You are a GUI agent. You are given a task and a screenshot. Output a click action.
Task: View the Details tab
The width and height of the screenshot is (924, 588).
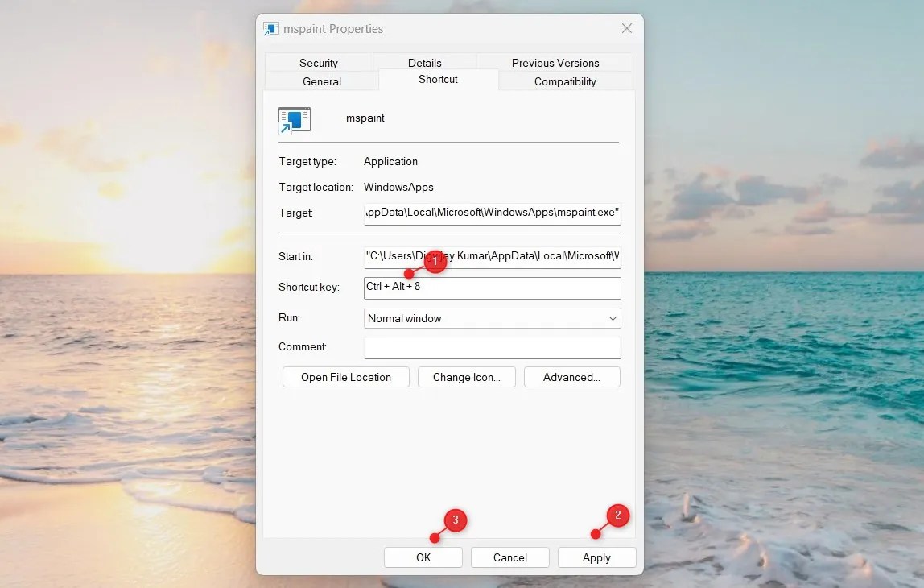(x=424, y=62)
